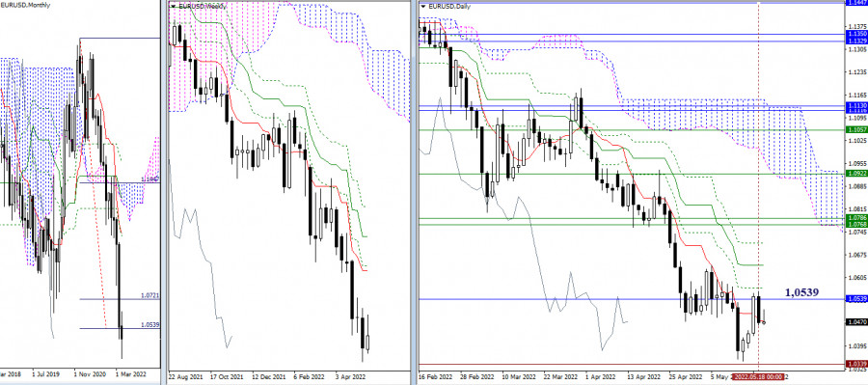Click the red 2022.05.18 00:00 date marker
868x385 pixels.
(759, 376)
